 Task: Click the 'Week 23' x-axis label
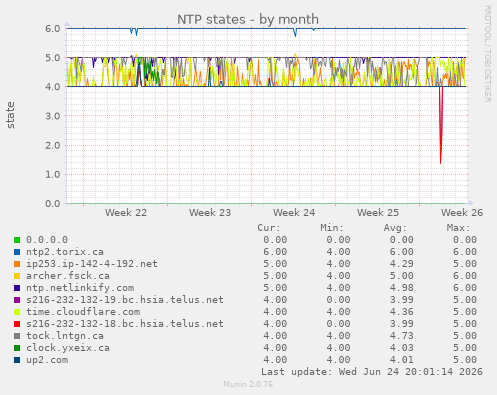[x=210, y=213]
